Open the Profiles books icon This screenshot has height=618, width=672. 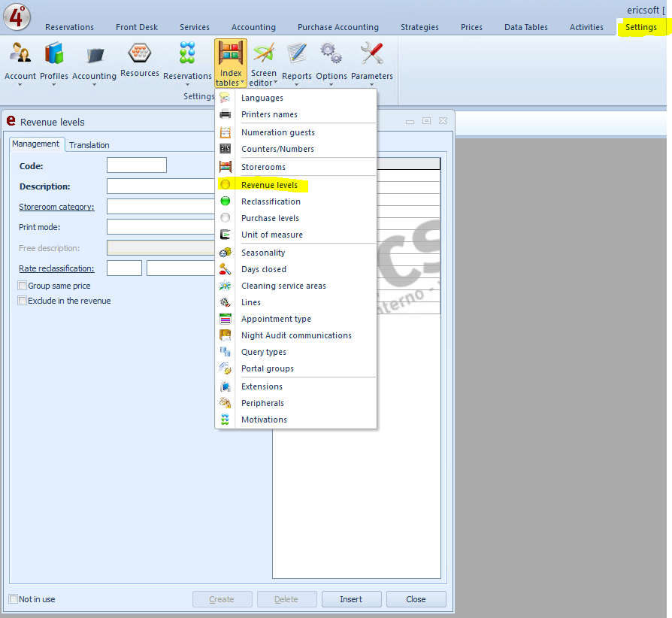tap(54, 53)
